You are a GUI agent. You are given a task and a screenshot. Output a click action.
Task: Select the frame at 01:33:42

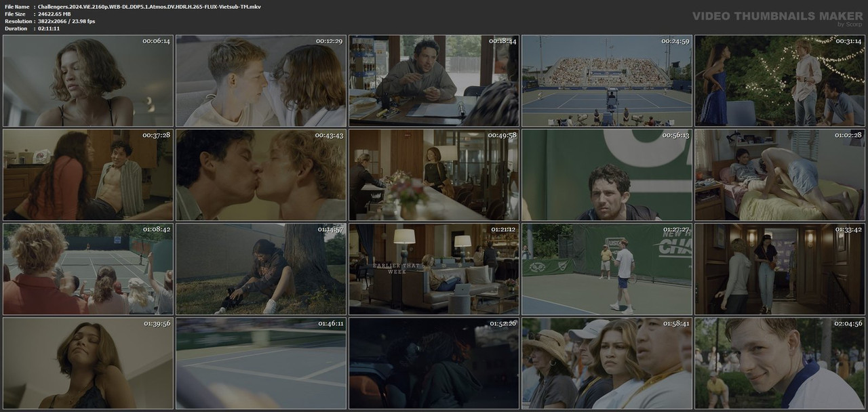coord(780,269)
